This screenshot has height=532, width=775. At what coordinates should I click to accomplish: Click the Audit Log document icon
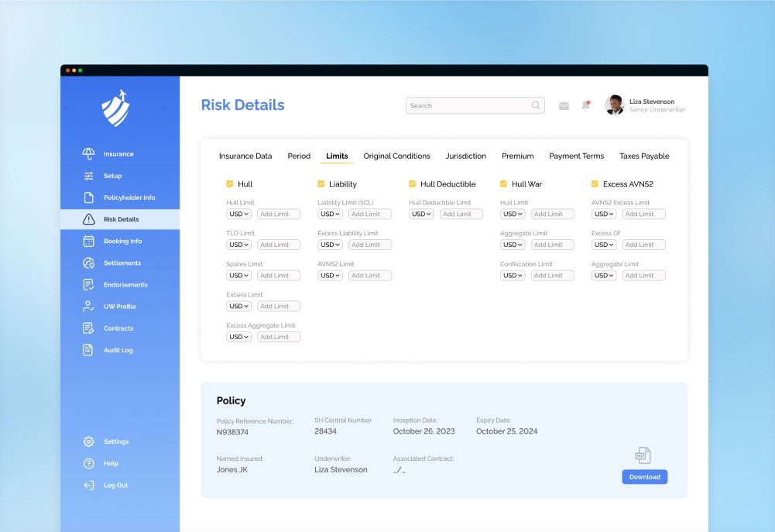click(89, 350)
